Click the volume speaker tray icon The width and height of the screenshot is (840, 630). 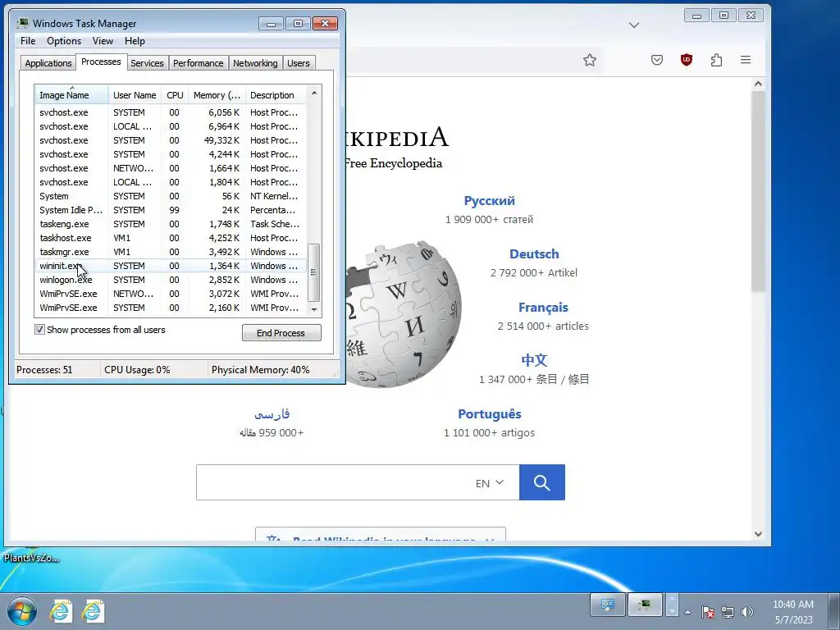(746, 612)
